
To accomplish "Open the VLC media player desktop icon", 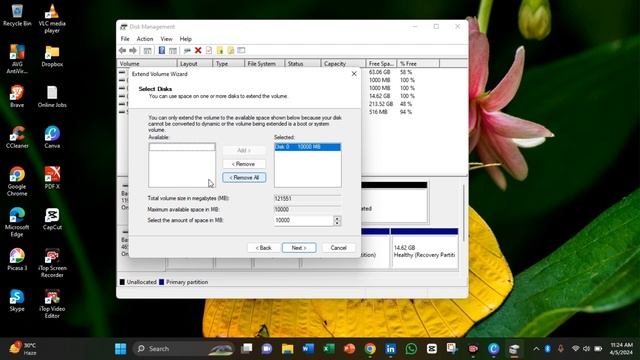I will (52, 18).
